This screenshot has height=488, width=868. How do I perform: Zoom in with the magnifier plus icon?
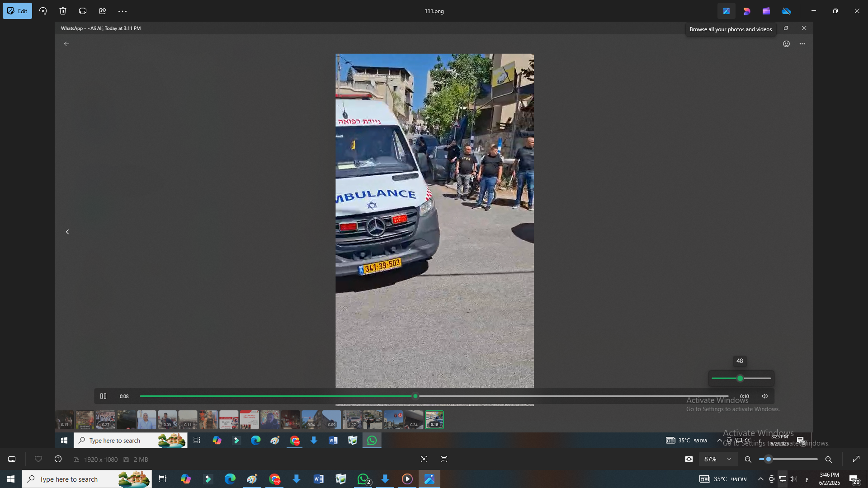[x=829, y=459]
